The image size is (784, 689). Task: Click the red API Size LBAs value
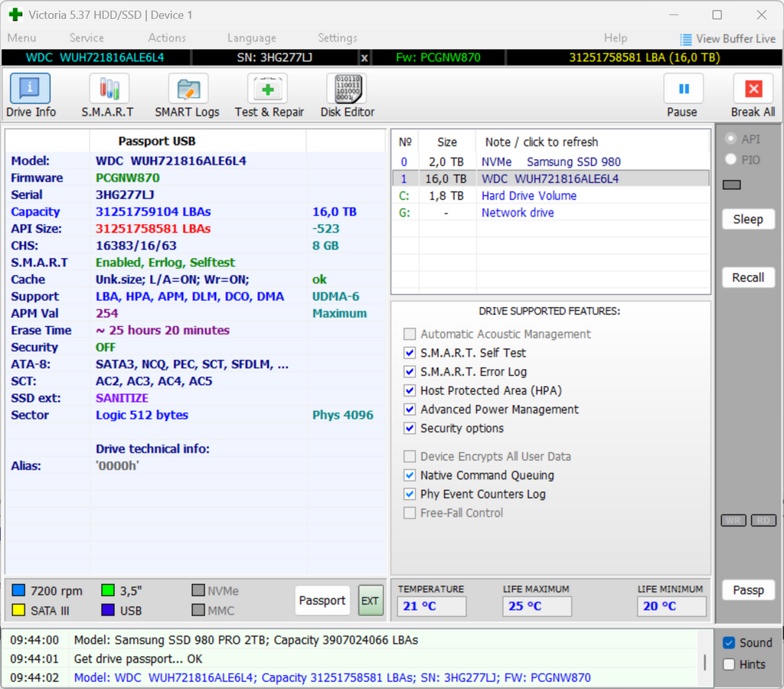153,229
